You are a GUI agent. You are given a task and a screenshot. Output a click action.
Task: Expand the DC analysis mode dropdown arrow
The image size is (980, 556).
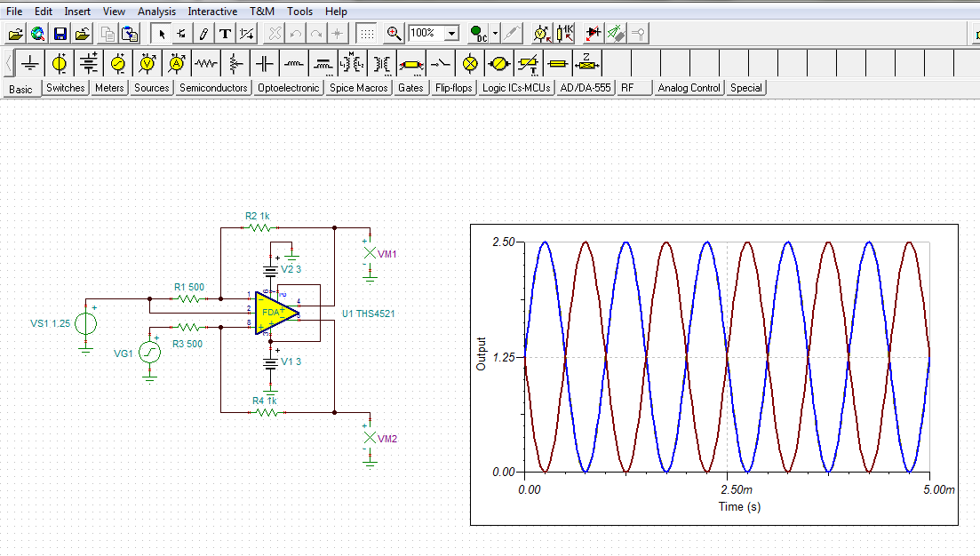[495, 34]
